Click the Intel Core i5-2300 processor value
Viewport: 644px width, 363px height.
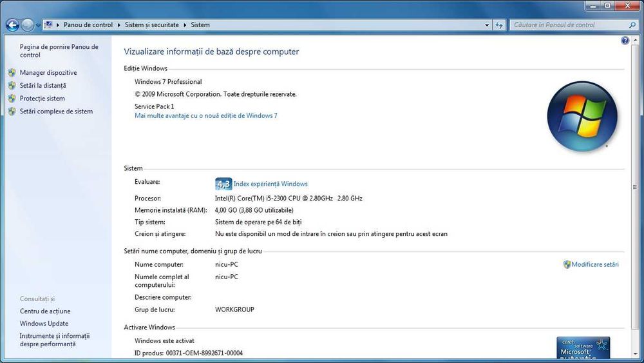pos(289,198)
